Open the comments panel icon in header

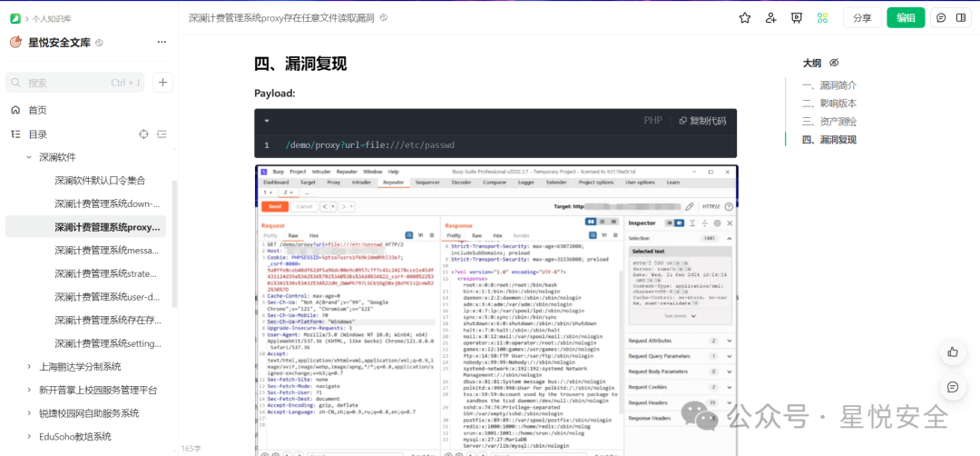[x=941, y=18]
